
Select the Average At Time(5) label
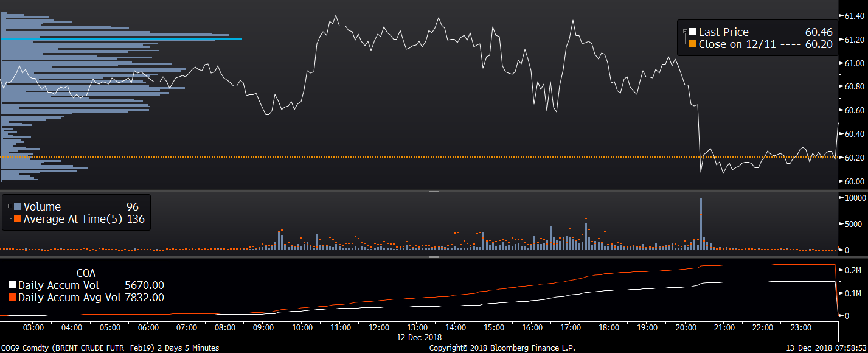(x=72, y=219)
